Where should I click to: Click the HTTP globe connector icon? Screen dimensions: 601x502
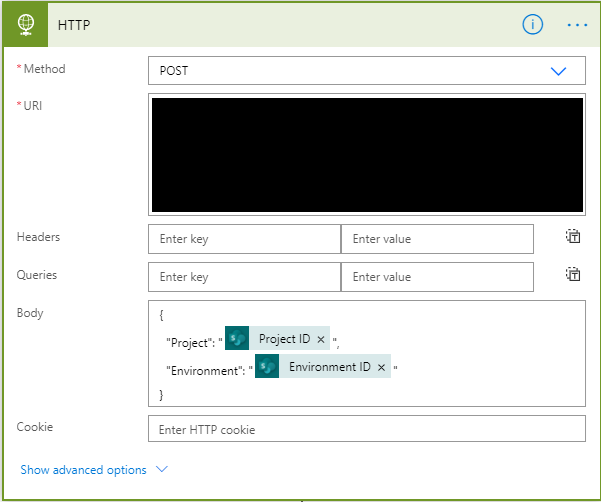(x=23, y=25)
